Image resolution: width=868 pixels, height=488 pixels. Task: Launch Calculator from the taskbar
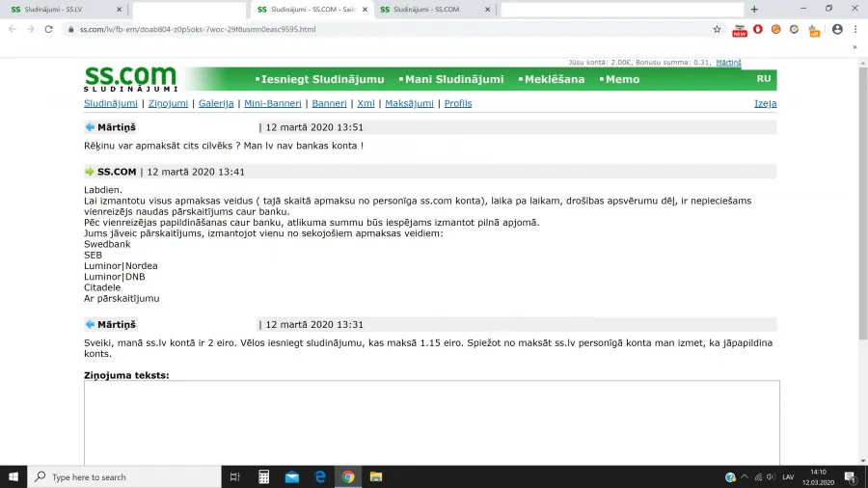click(264, 477)
